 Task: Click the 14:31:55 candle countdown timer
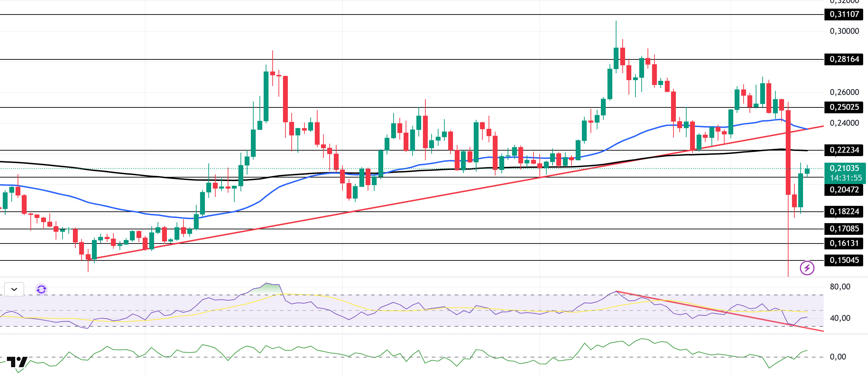pyautogui.click(x=846, y=178)
